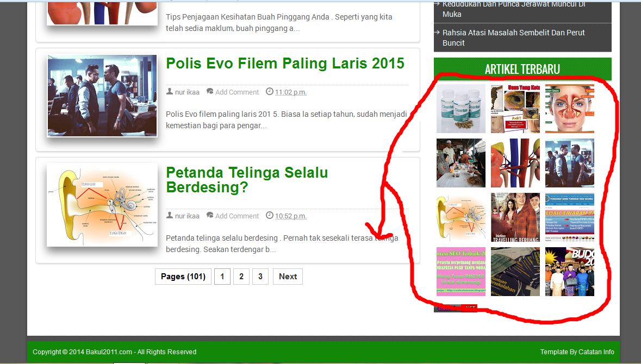Screen dimensions: 641x364
Task: Click the person icon on the Telinga Berdesing post
Action: click(170, 215)
